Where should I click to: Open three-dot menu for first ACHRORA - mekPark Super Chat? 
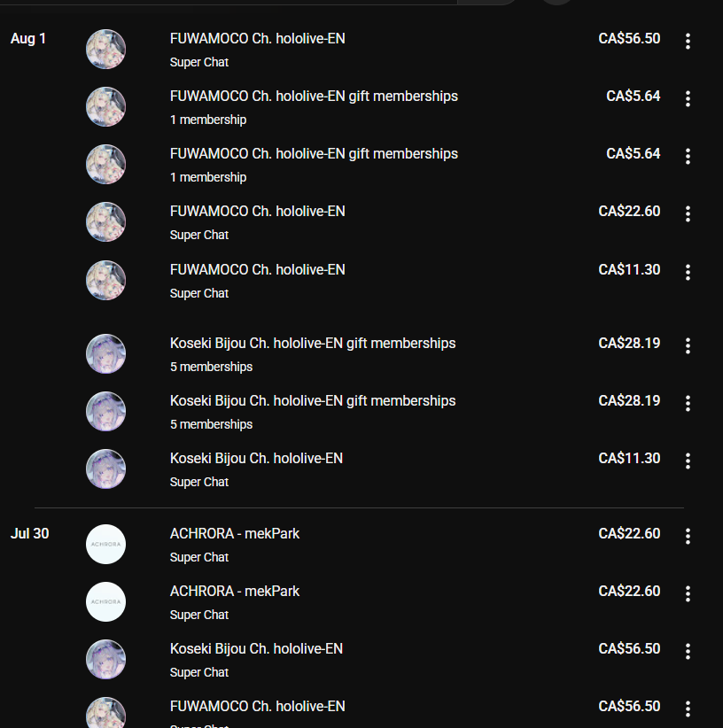(688, 536)
